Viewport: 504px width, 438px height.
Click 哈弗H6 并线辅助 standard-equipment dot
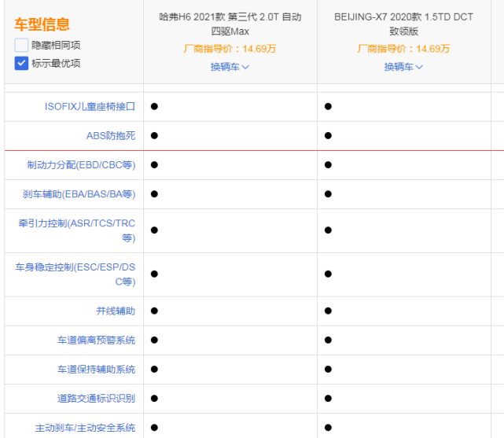tap(154, 311)
